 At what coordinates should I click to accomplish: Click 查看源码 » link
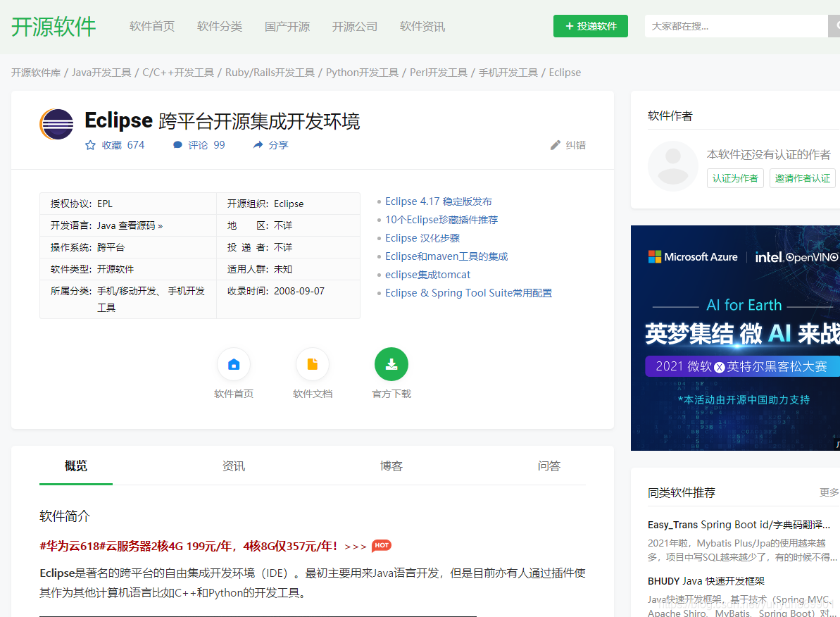click(x=140, y=225)
